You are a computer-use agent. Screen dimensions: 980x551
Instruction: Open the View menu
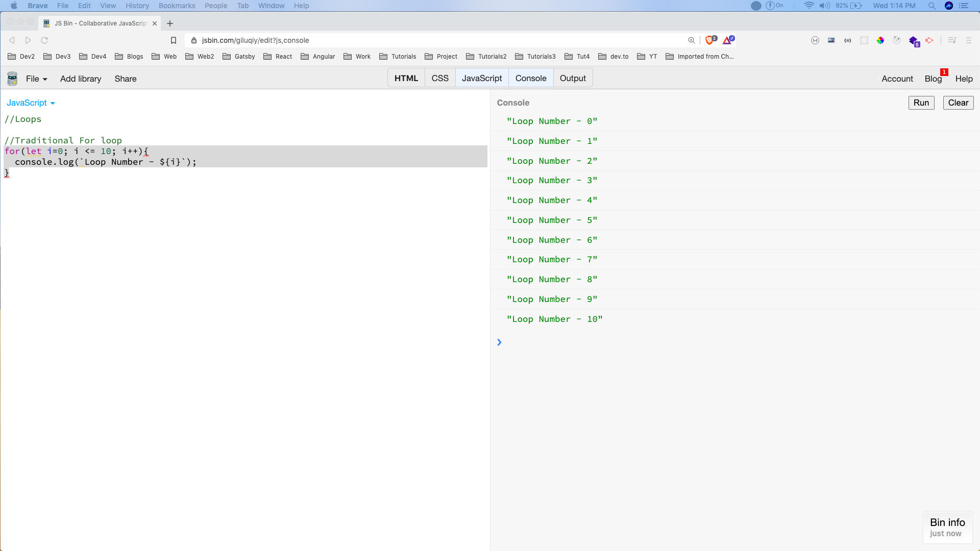pyautogui.click(x=108, y=6)
